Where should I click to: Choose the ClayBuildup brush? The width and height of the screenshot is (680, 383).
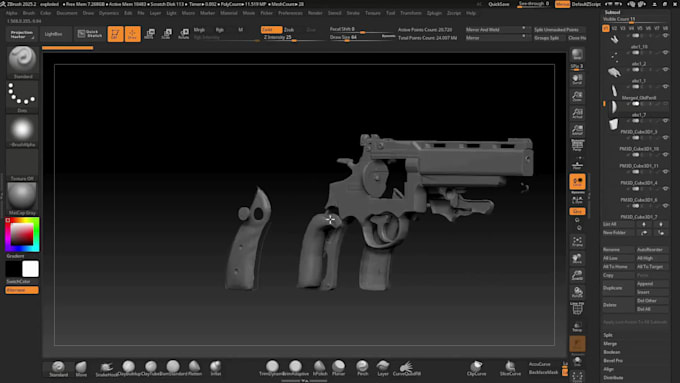click(x=128, y=368)
